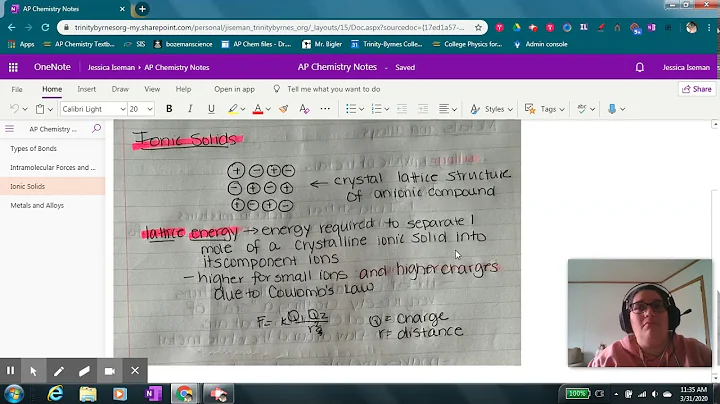This screenshot has height=404, width=720.
Task: Switch to the View tab
Action: tap(152, 89)
